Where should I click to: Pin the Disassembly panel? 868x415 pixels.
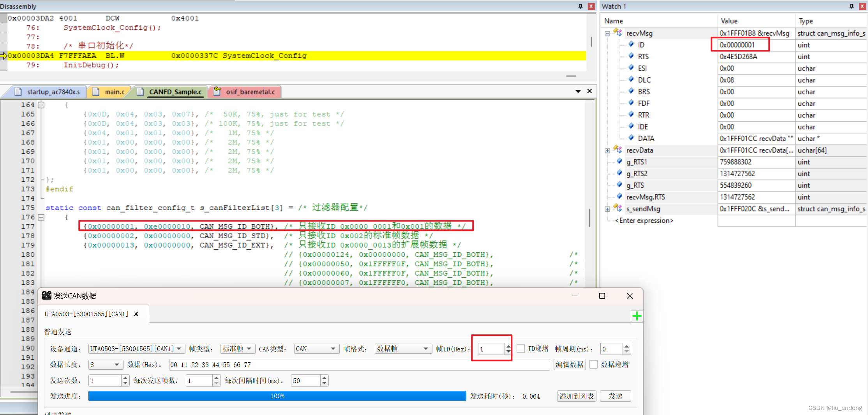[580, 6]
